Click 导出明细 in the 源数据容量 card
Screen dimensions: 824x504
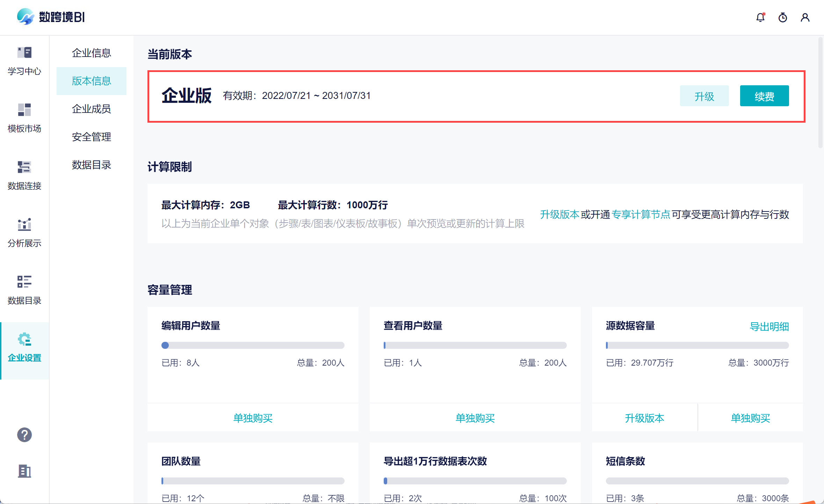click(769, 326)
